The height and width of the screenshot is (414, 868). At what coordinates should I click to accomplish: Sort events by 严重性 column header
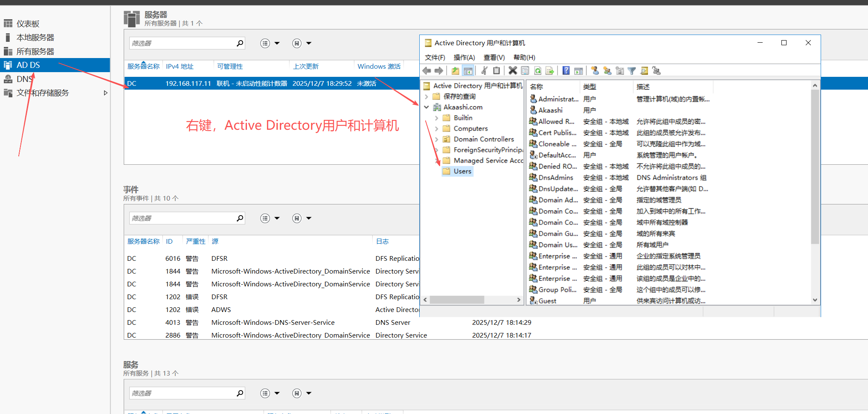coord(196,242)
